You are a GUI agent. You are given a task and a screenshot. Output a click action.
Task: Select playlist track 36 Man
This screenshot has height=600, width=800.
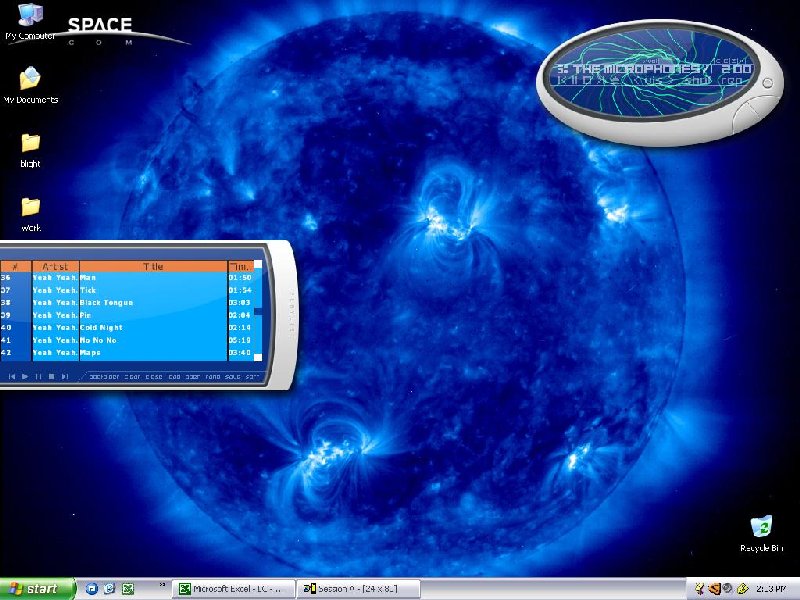point(127,278)
